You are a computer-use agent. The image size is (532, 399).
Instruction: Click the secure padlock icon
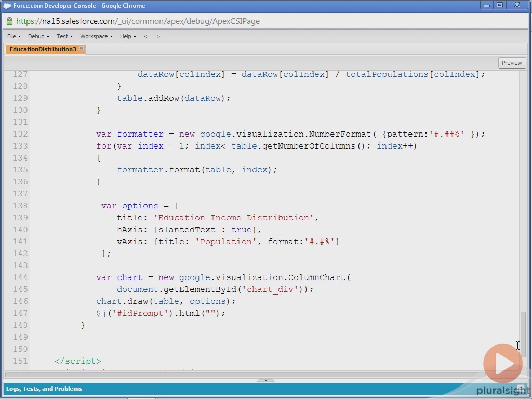pos(9,21)
